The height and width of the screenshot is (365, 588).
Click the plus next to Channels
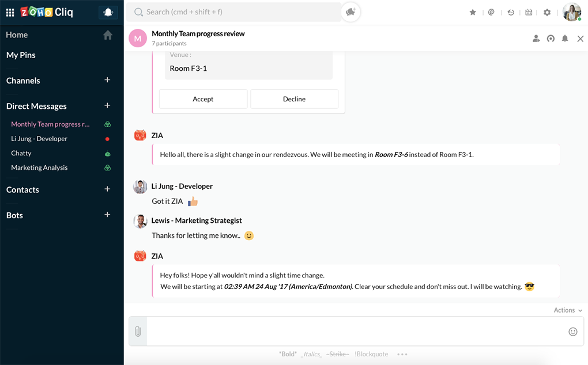pyautogui.click(x=107, y=80)
